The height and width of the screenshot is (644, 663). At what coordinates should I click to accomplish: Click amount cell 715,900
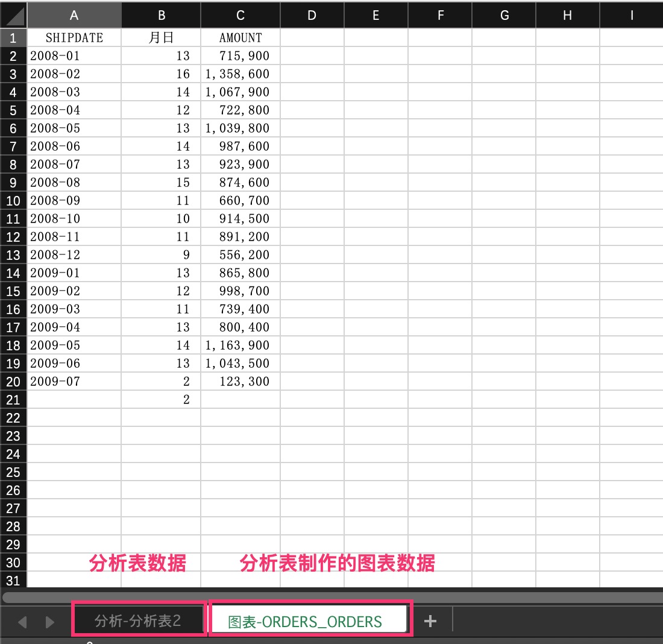coord(240,56)
